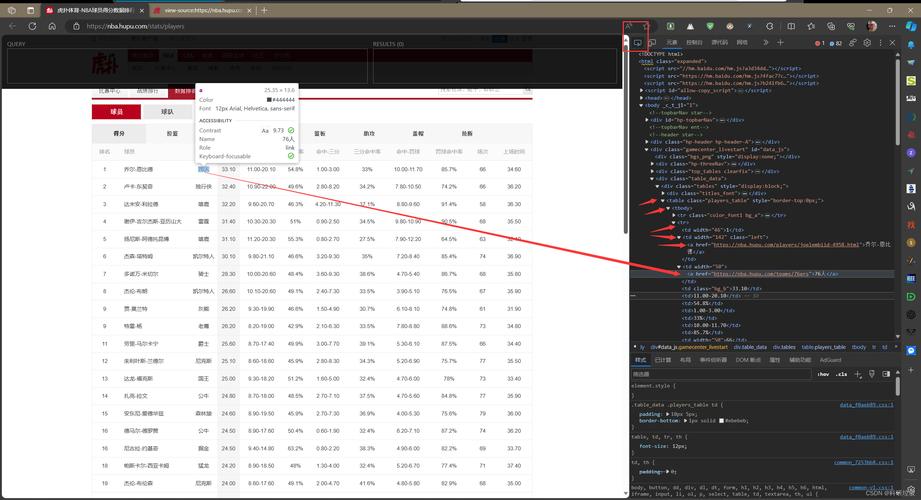Open the browser profile avatar

872,26
